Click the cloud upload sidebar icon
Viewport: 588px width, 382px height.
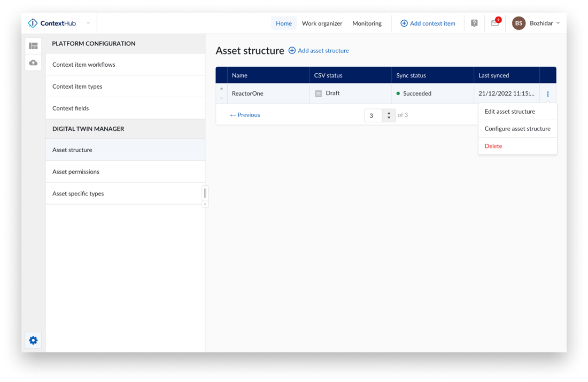pyautogui.click(x=33, y=63)
